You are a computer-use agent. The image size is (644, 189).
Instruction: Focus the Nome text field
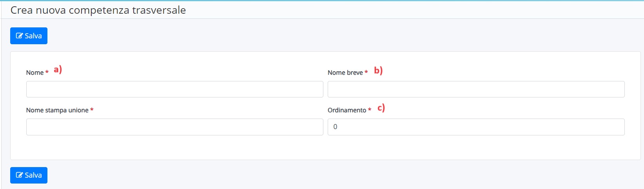pos(174,89)
